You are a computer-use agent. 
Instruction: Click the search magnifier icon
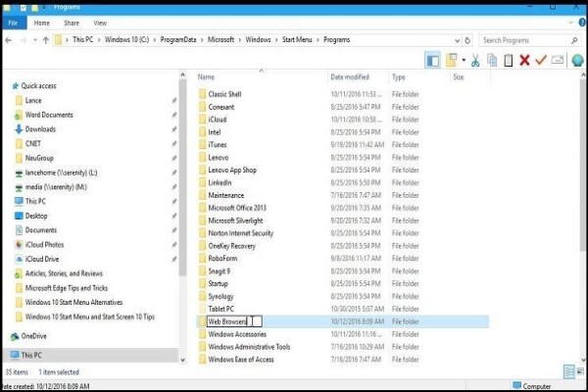[574, 40]
